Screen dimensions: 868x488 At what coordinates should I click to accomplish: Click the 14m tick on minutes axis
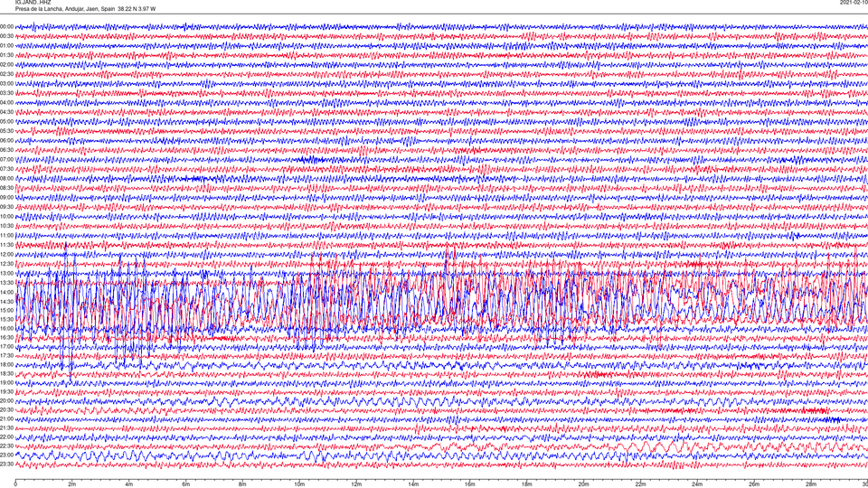[413, 484]
